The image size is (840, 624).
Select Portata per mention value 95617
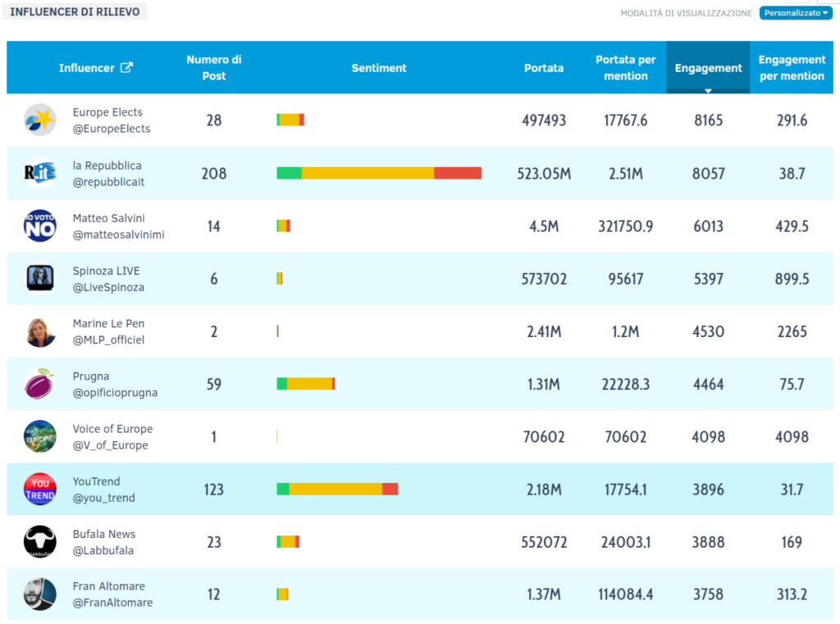(626, 279)
